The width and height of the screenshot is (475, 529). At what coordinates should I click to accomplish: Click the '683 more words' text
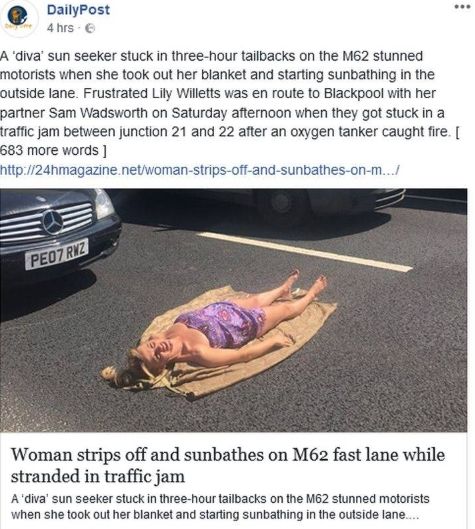click(x=53, y=150)
